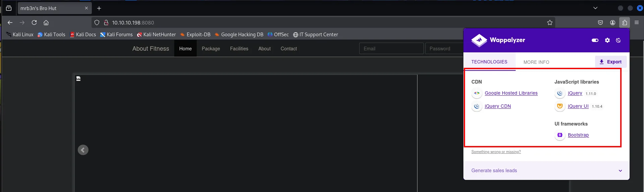
Task: Expand the Generate sales leads section
Action: tap(546, 171)
